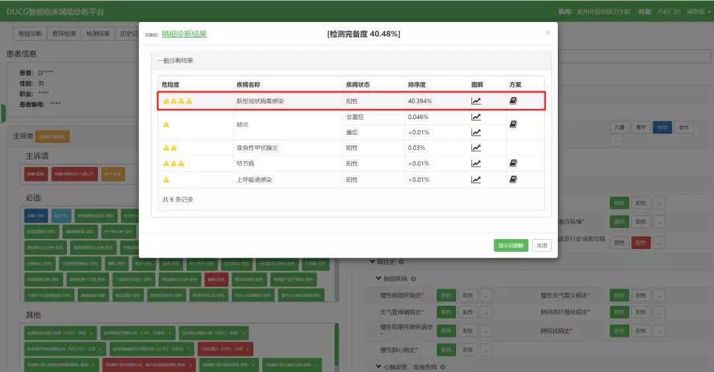This screenshot has height=372, width=714.
Task: Click the red option in travel-history row
Action: point(641,243)
